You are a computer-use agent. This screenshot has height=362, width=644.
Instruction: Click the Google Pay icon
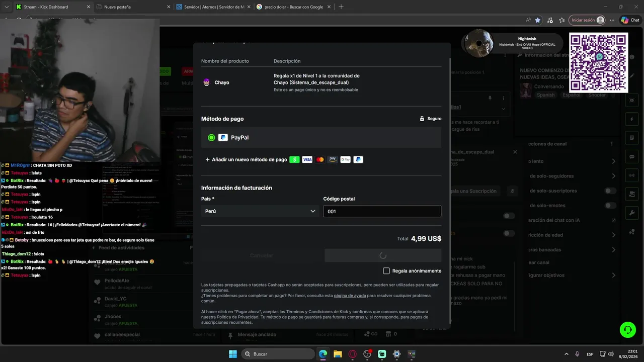pyautogui.click(x=345, y=159)
